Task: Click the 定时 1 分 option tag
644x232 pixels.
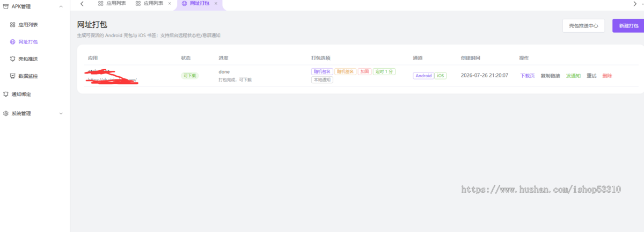Action: (384, 71)
